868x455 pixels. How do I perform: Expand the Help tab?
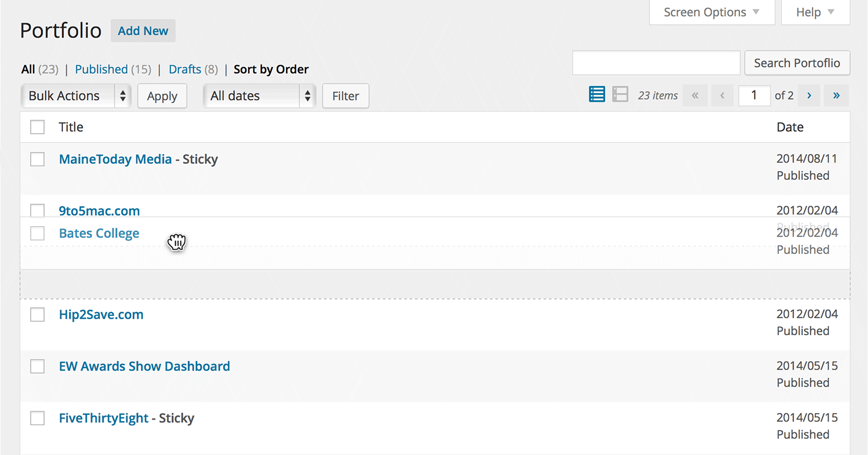click(815, 12)
